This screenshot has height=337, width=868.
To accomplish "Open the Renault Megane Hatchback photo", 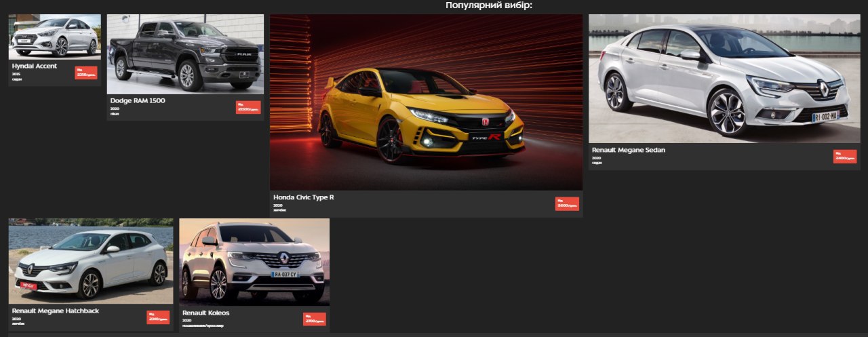I will pyautogui.click(x=91, y=261).
